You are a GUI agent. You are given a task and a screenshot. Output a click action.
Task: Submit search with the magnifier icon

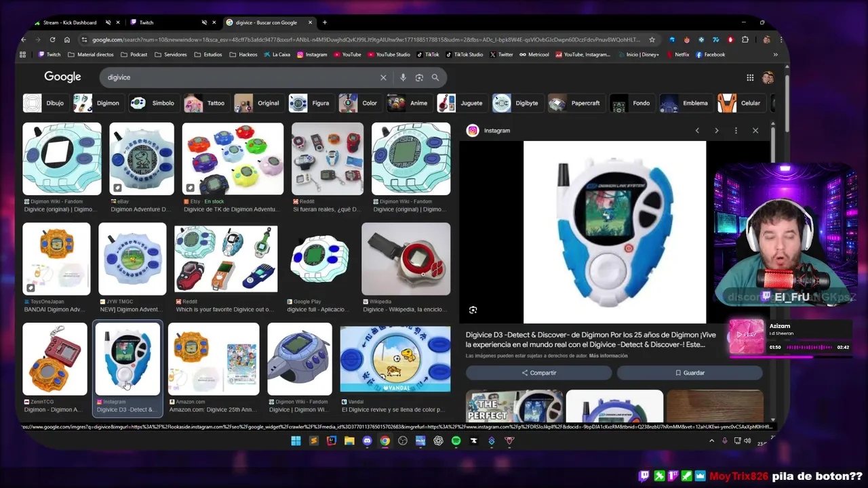tap(435, 77)
